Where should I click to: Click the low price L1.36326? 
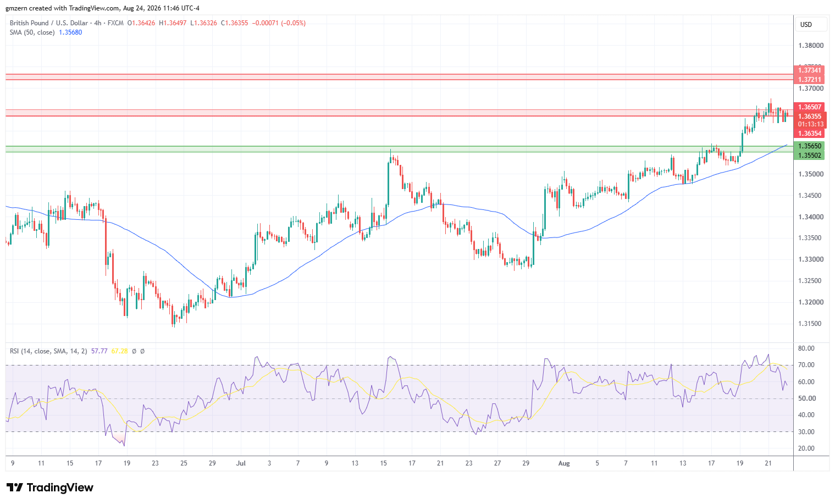[x=203, y=23]
